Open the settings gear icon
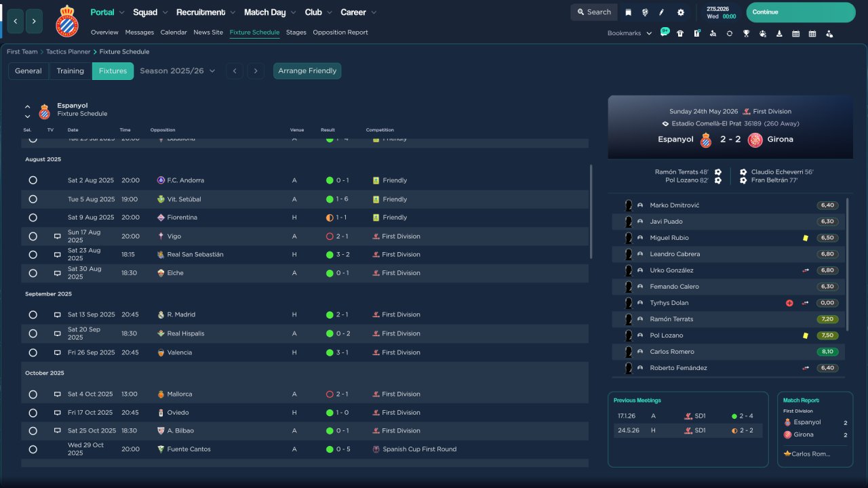This screenshot has height=488, width=868. pyautogui.click(x=681, y=12)
